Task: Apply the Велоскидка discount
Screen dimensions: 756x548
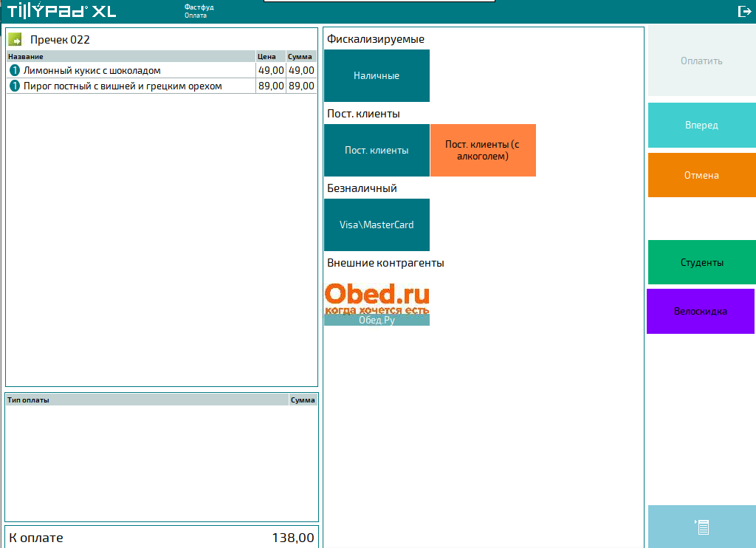Action: pyautogui.click(x=701, y=312)
